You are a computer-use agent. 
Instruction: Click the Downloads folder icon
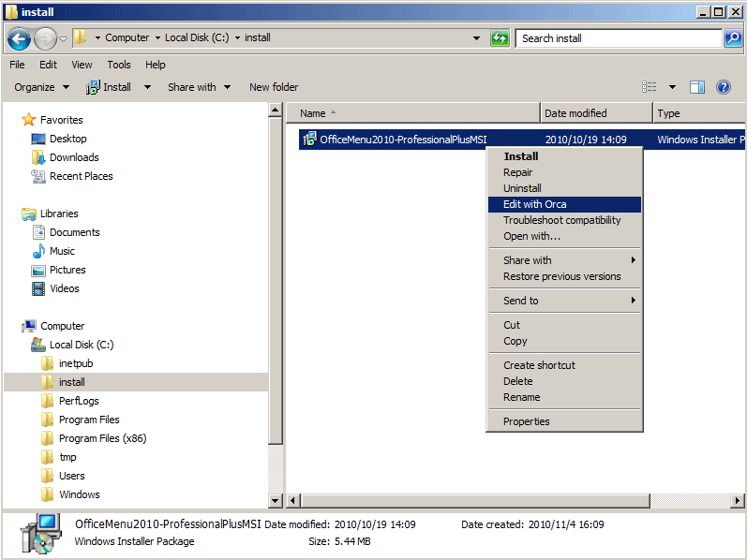click(x=38, y=157)
